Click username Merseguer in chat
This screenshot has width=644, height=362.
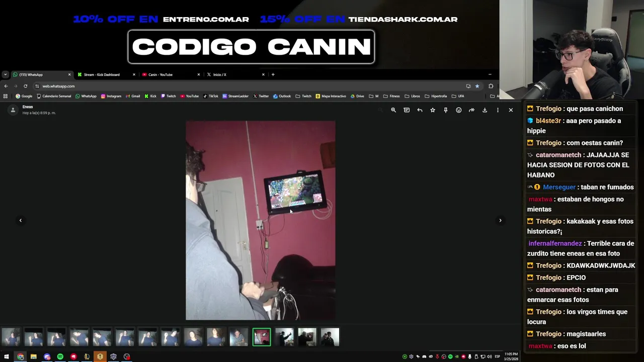559,187
